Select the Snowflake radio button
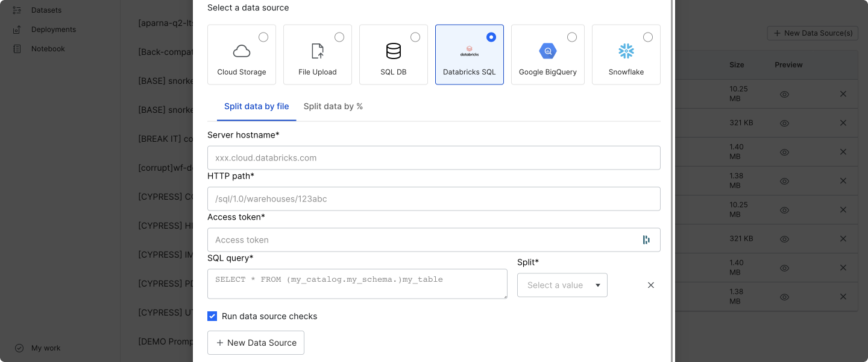The height and width of the screenshot is (362, 868). (x=648, y=37)
